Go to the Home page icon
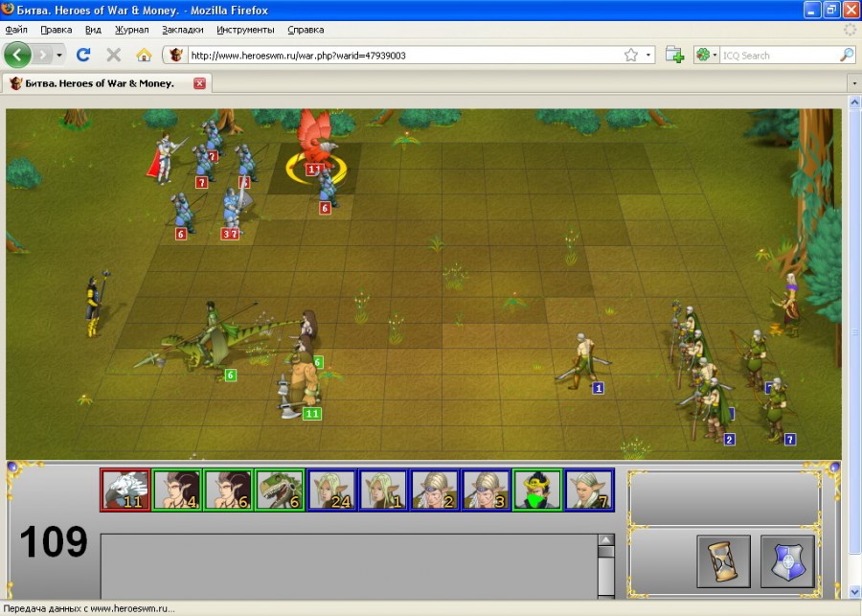 144,55
